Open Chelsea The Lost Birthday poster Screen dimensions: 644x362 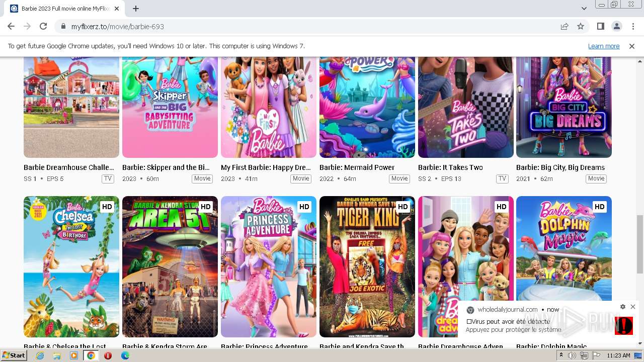pos(71,266)
